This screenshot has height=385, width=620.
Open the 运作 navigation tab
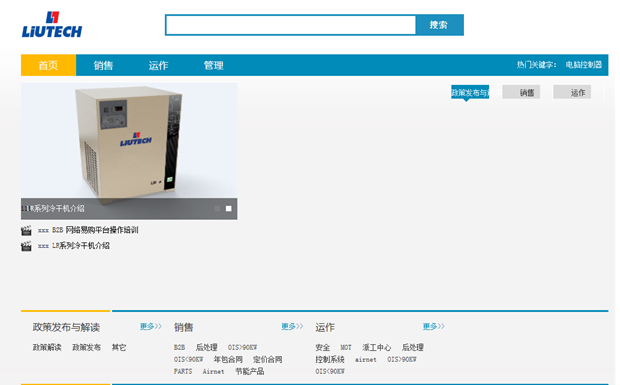click(x=158, y=65)
